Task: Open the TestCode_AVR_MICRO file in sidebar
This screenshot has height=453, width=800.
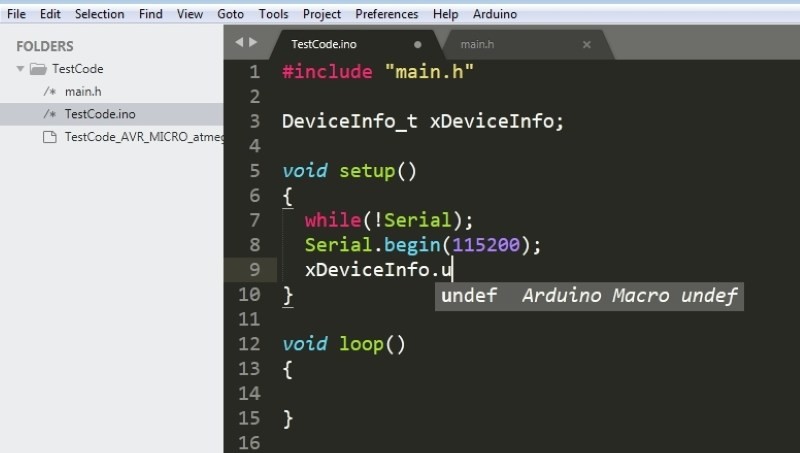Action: 144,137
